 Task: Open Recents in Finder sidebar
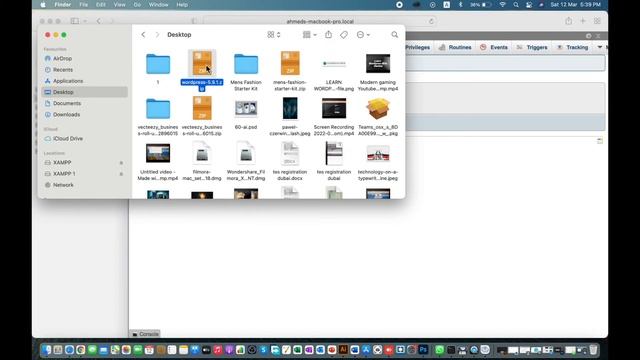(62, 70)
